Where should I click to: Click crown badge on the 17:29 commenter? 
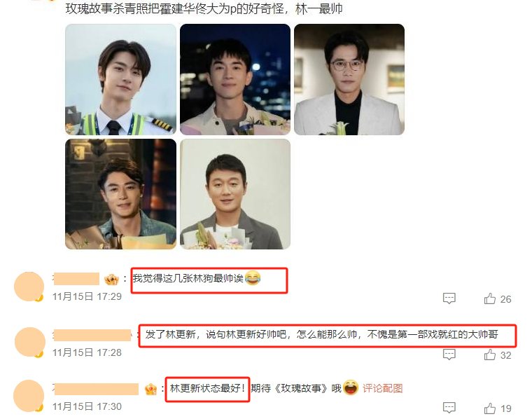tap(111, 280)
